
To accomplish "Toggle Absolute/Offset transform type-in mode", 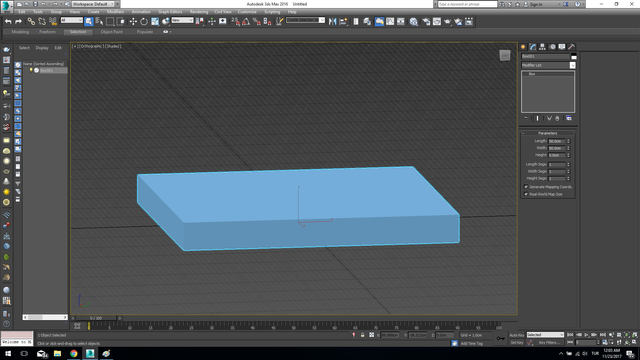I will point(371,335).
